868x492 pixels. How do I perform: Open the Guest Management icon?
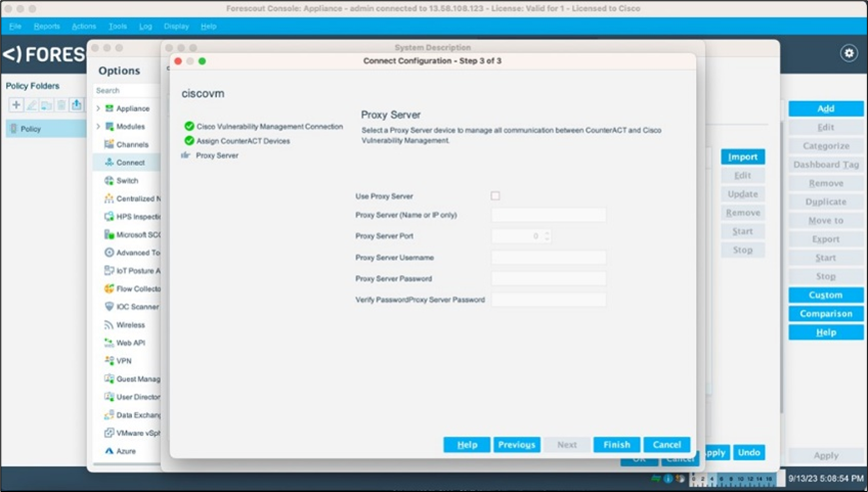[109, 379]
